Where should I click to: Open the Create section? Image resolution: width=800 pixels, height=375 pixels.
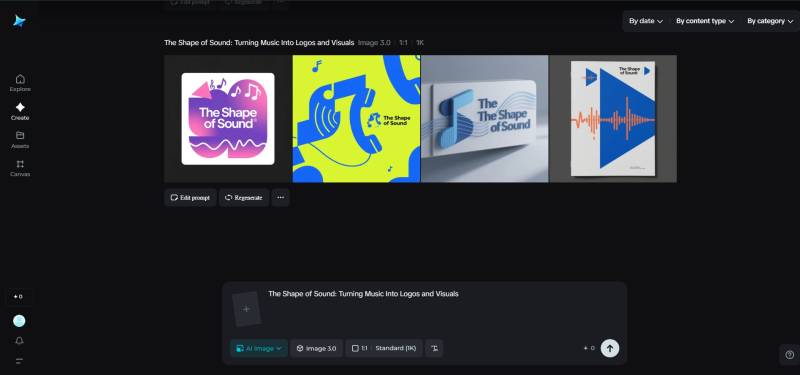(x=20, y=111)
